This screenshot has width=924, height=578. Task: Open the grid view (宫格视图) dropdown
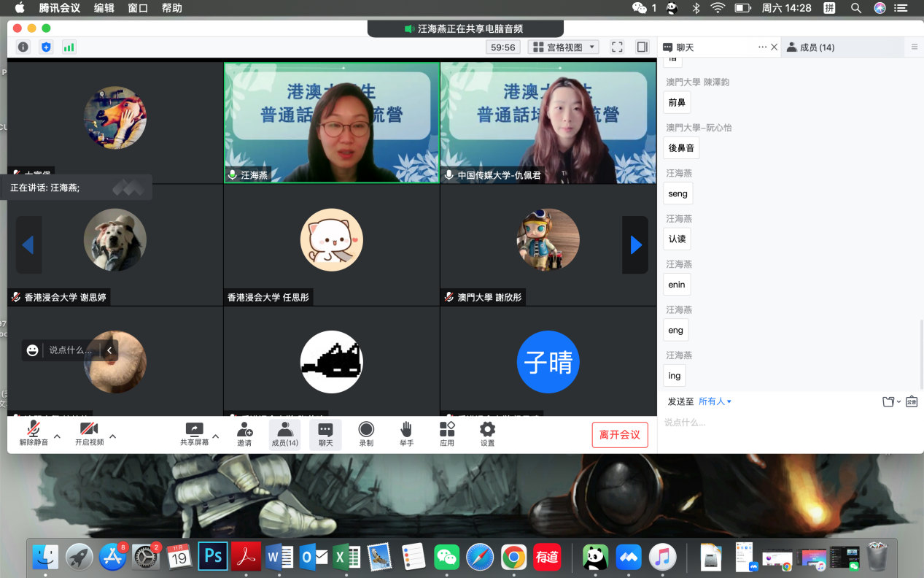point(564,47)
